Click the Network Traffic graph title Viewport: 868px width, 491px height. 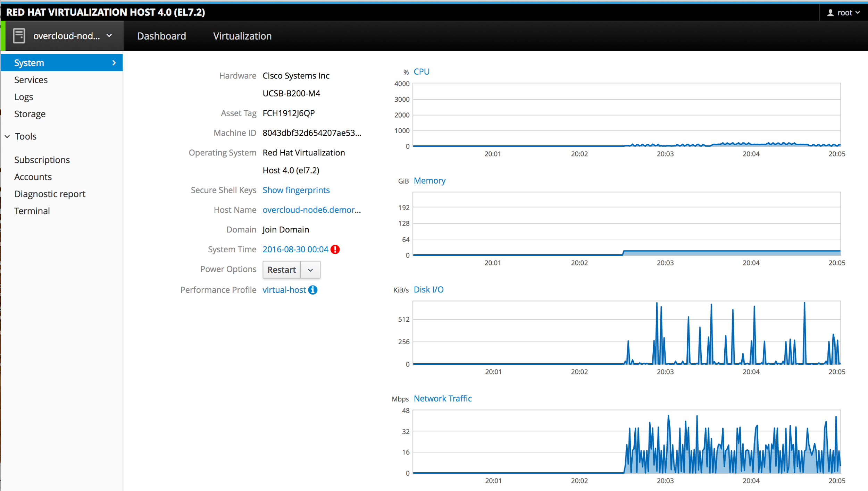[x=442, y=399]
